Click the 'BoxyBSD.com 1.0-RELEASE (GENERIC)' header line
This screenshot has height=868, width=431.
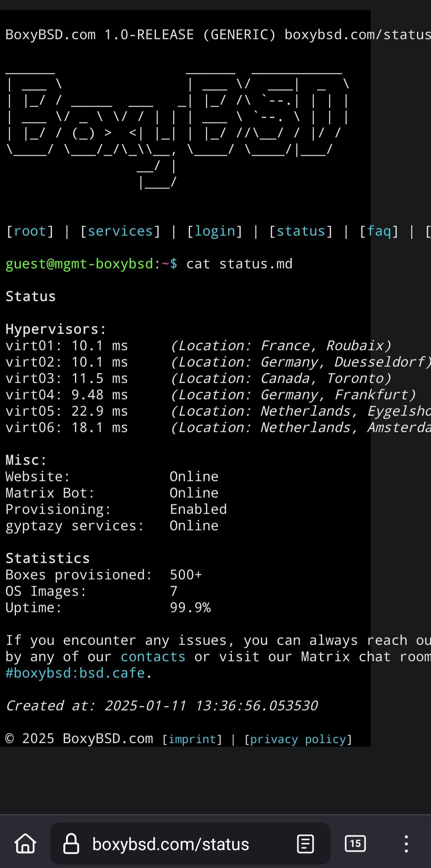tap(141, 35)
